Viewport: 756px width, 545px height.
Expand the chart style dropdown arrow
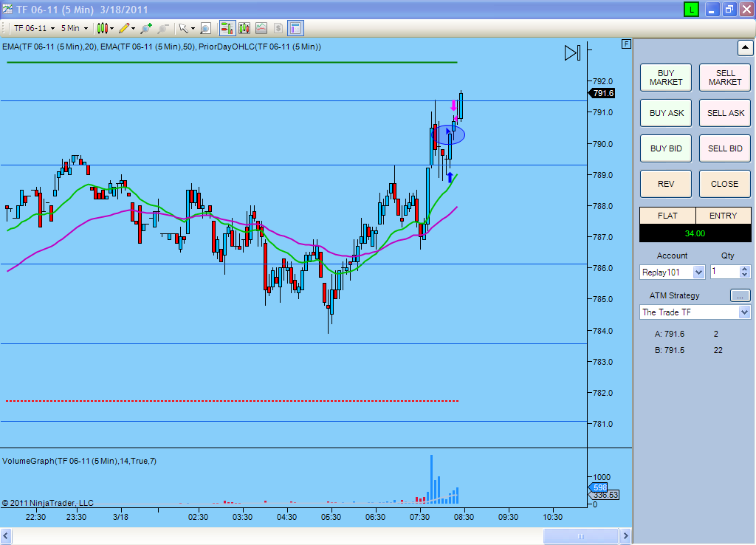112,29
